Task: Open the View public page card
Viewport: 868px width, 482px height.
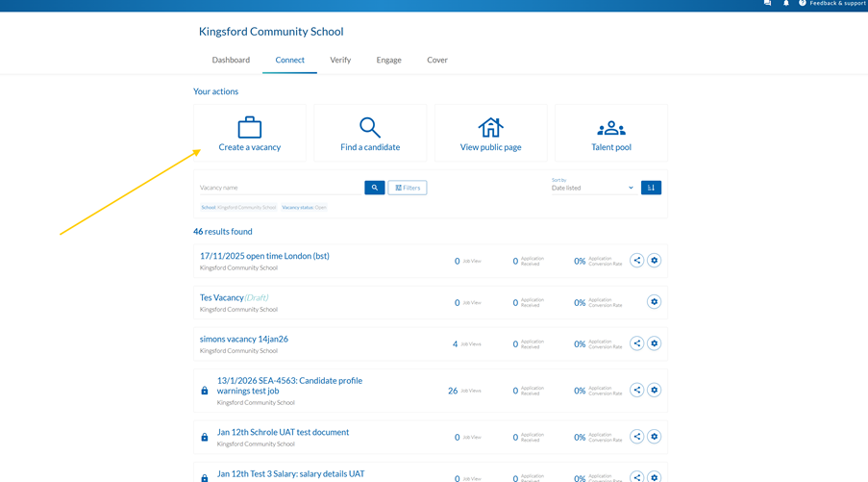Action: [491, 133]
